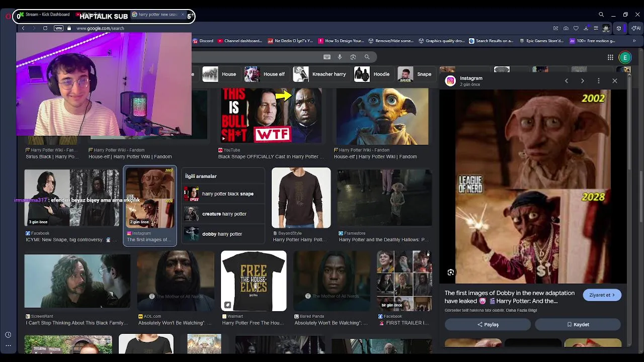Image resolution: width=644 pixels, height=362 pixels.
Task: Switch to harry potter new season tab
Action: pyautogui.click(x=157, y=15)
